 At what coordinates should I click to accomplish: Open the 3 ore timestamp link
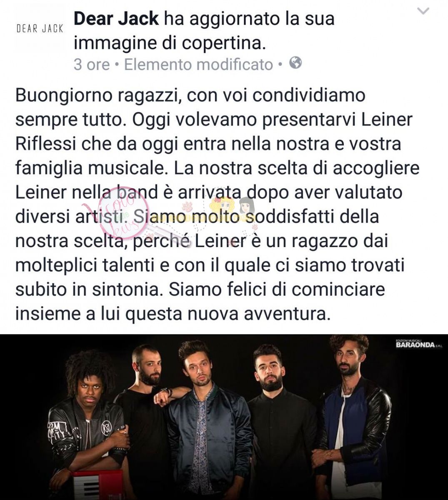[x=92, y=65]
